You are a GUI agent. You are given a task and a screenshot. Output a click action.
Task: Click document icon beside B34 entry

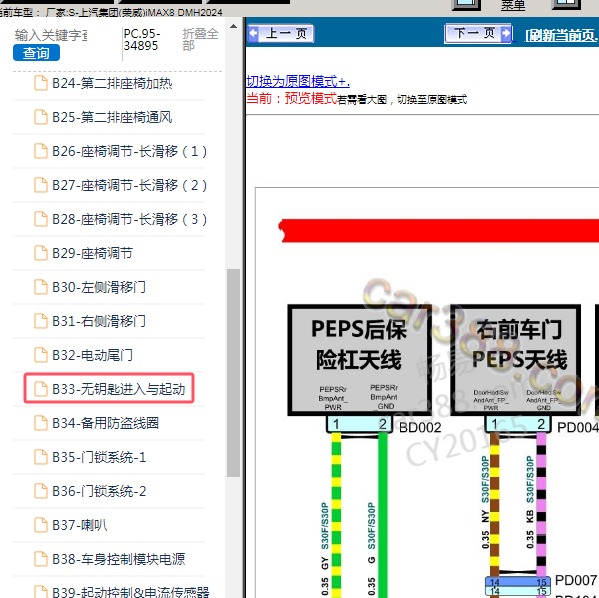point(41,423)
